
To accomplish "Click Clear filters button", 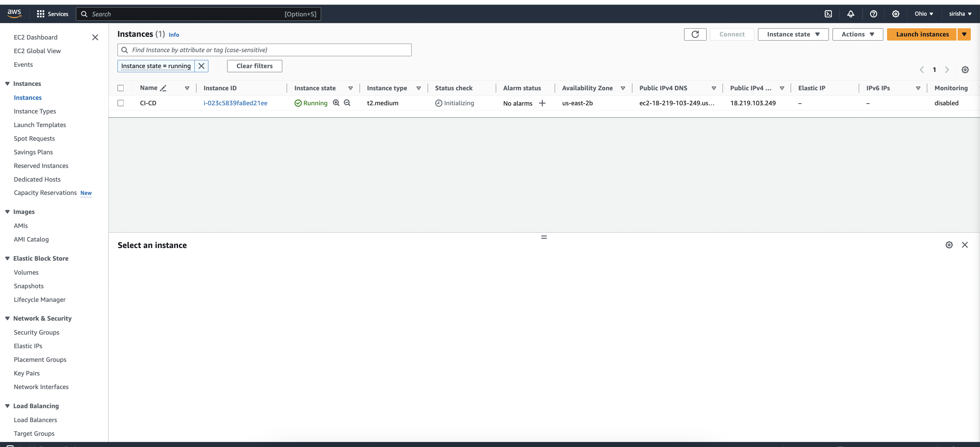I will 254,66.
